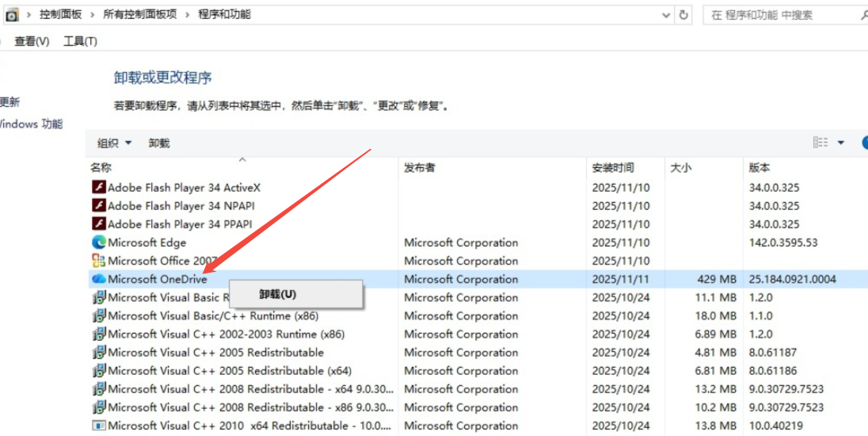Viewport: 868px width, 436px height.
Task: Open the 查看(V) menu
Action: click(x=32, y=41)
